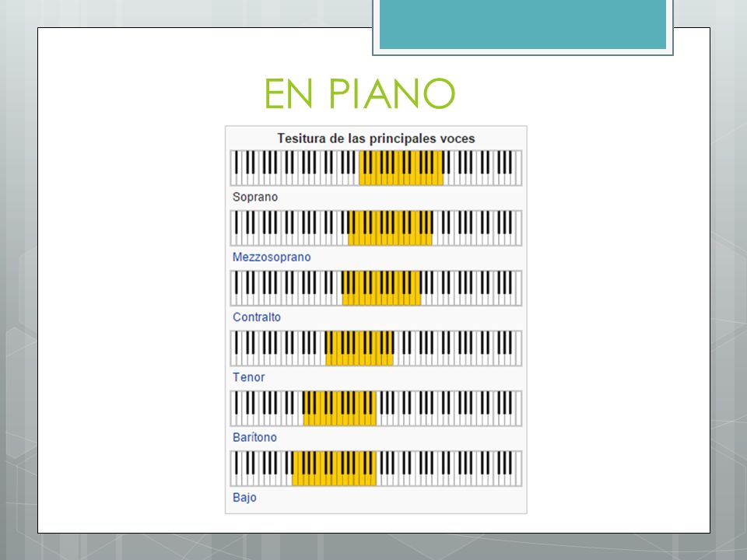Click the Contralto keyboard range image
Screen dimensions: 747x560
376,288
